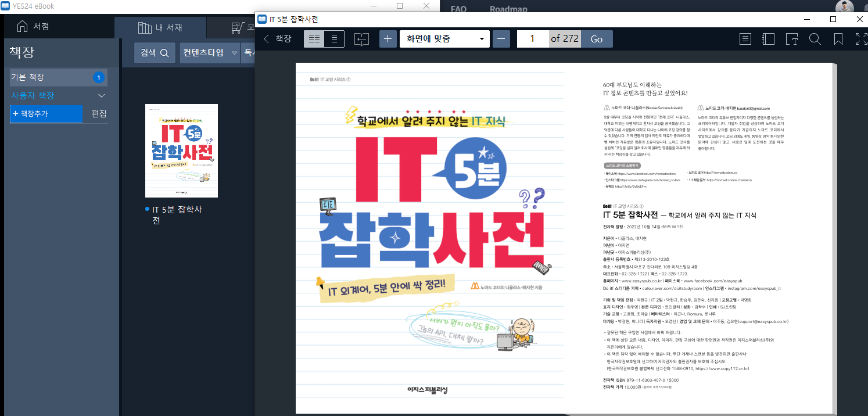Click the book cover page in reader
The image size is (868, 416).
[430, 238]
